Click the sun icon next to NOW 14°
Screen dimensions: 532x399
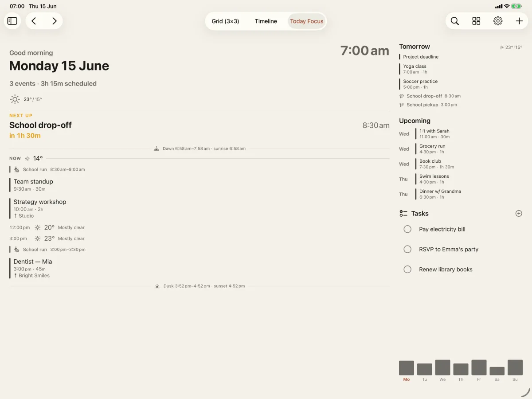27,158
